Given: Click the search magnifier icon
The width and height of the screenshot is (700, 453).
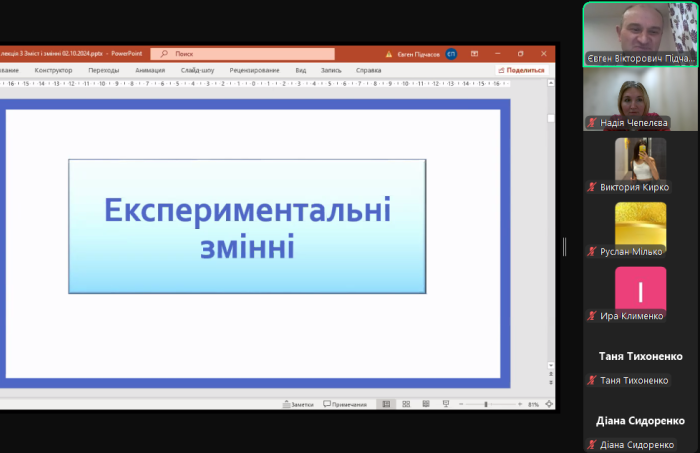Looking at the screenshot, I should 164,54.
